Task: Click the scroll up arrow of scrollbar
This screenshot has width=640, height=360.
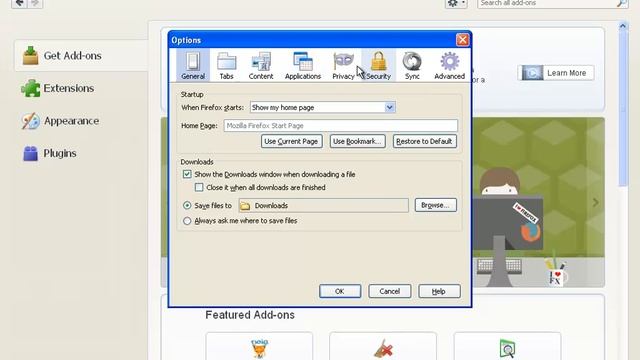Action: coord(622,26)
